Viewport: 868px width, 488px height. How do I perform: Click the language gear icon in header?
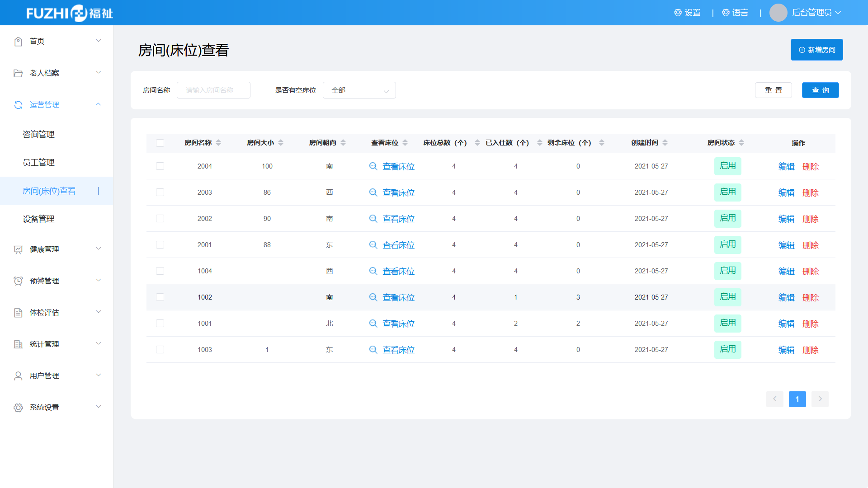pos(726,13)
